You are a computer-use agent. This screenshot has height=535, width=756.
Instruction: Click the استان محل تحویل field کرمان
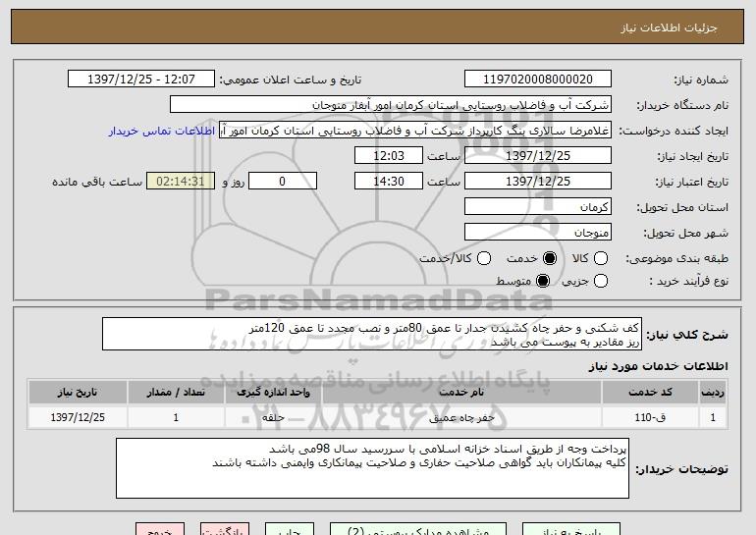click(538, 207)
